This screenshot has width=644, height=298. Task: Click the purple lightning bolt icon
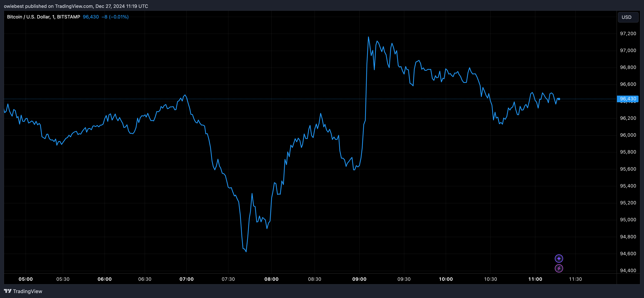(x=559, y=268)
